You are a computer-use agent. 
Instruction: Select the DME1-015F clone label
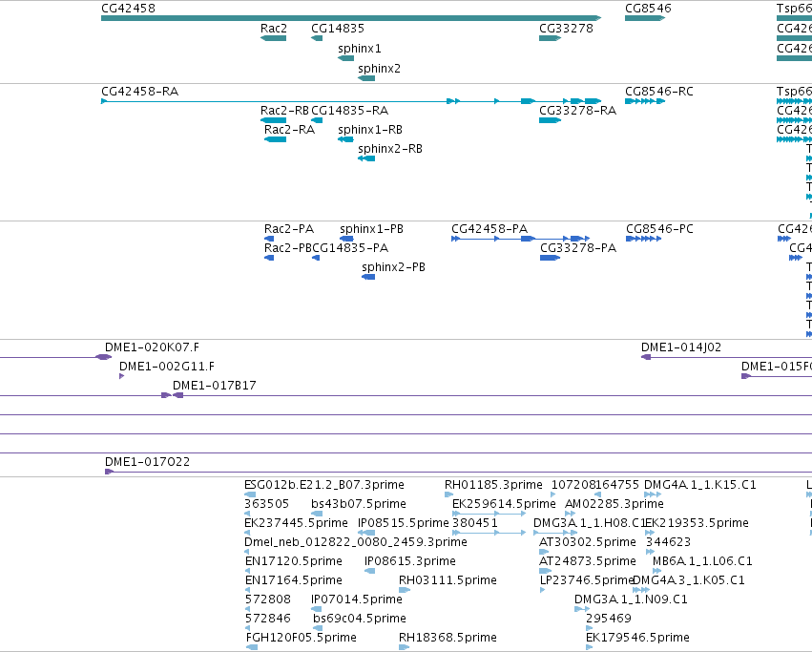point(777,367)
